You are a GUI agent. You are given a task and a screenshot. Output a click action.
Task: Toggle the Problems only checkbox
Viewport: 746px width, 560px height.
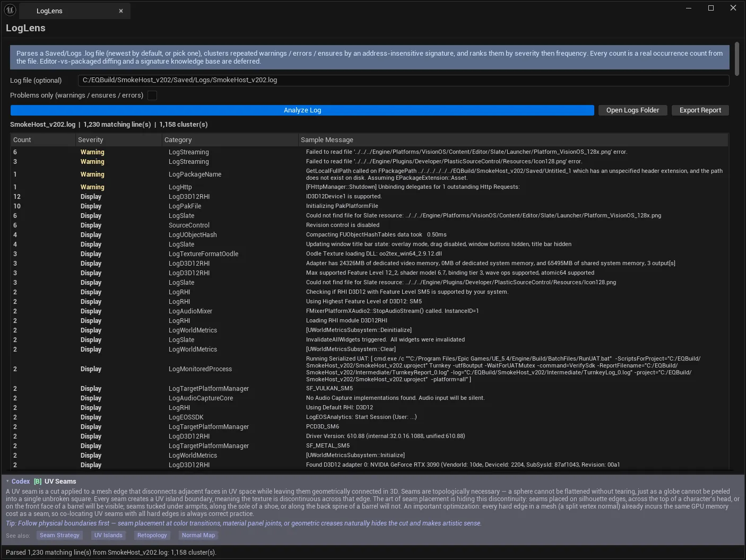(x=152, y=95)
